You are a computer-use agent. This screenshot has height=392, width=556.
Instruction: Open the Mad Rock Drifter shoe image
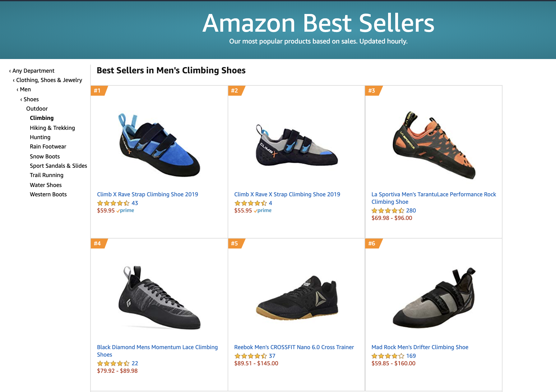point(434,298)
